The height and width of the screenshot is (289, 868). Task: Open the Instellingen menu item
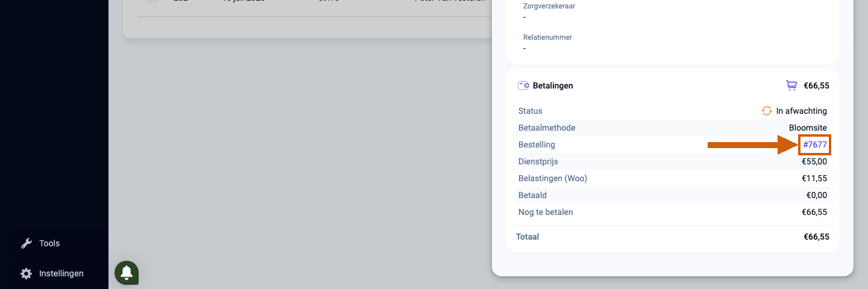pyautogui.click(x=61, y=273)
